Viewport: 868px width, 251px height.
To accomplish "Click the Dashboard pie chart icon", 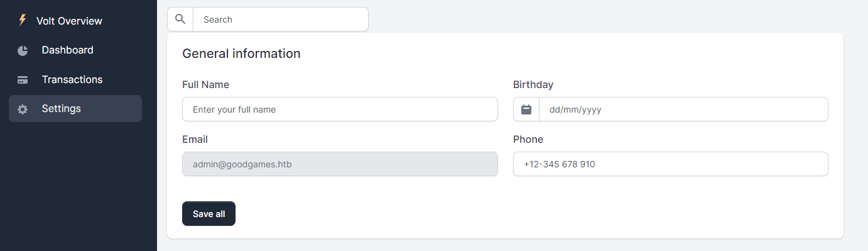I will [23, 50].
